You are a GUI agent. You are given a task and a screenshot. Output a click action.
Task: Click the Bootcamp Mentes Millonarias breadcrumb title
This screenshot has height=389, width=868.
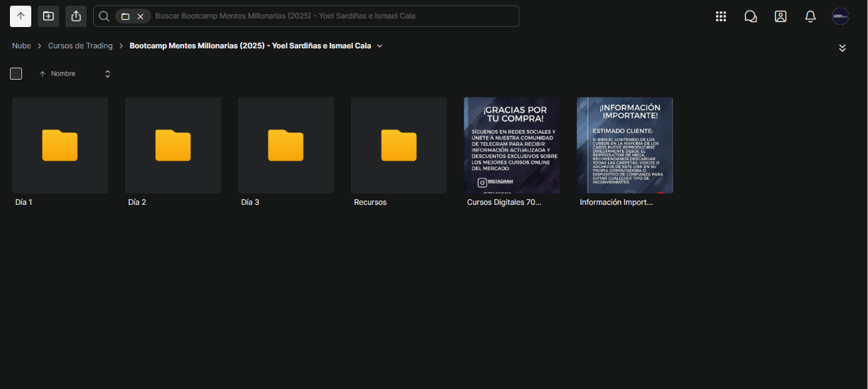250,46
